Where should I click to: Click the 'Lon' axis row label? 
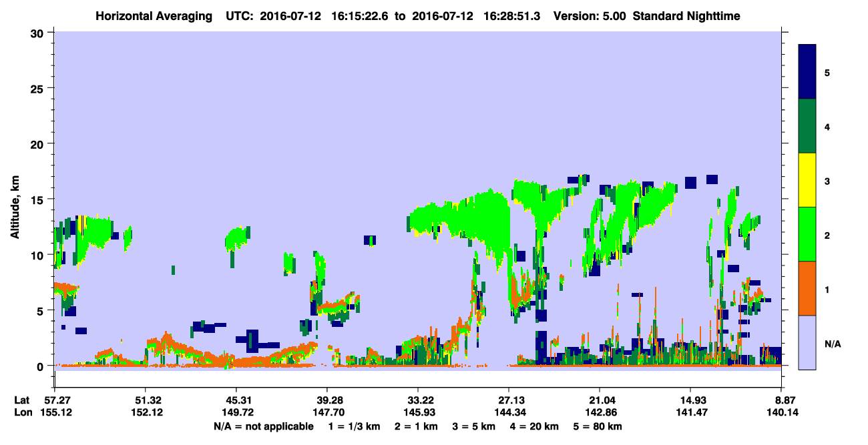22,413
